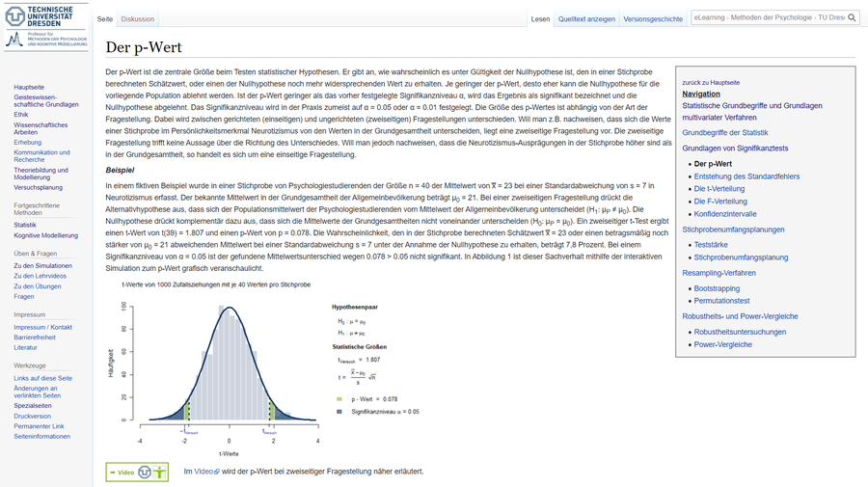Open the Permanenter Link entry
The image size is (868, 487).
(x=39, y=426)
